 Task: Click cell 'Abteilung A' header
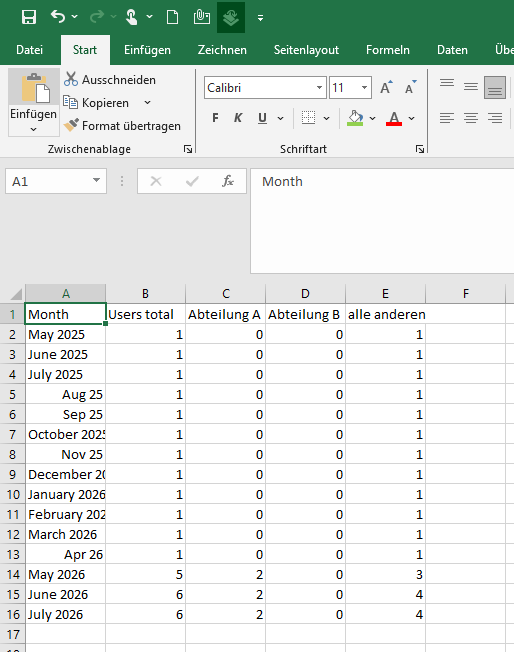[225, 314]
